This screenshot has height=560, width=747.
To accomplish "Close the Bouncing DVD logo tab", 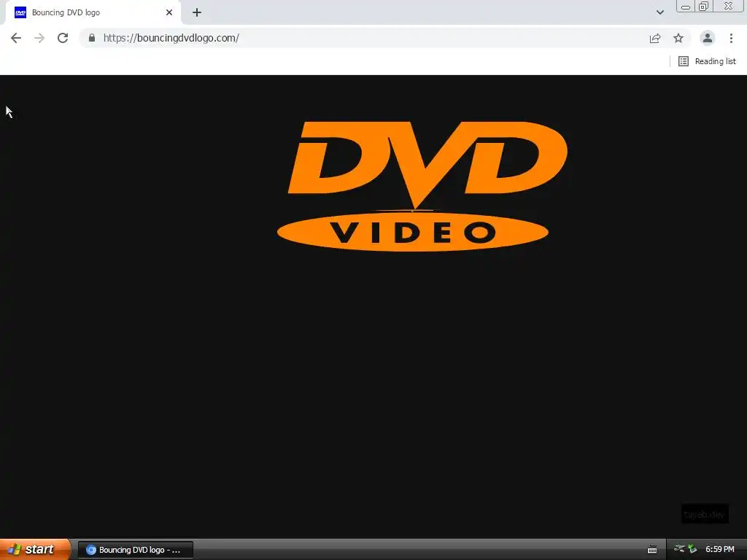I will click(169, 12).
